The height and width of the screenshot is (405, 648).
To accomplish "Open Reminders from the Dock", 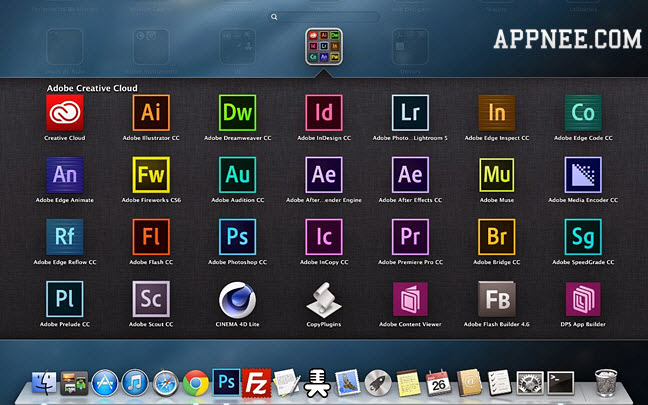I will tap(499, 382).
